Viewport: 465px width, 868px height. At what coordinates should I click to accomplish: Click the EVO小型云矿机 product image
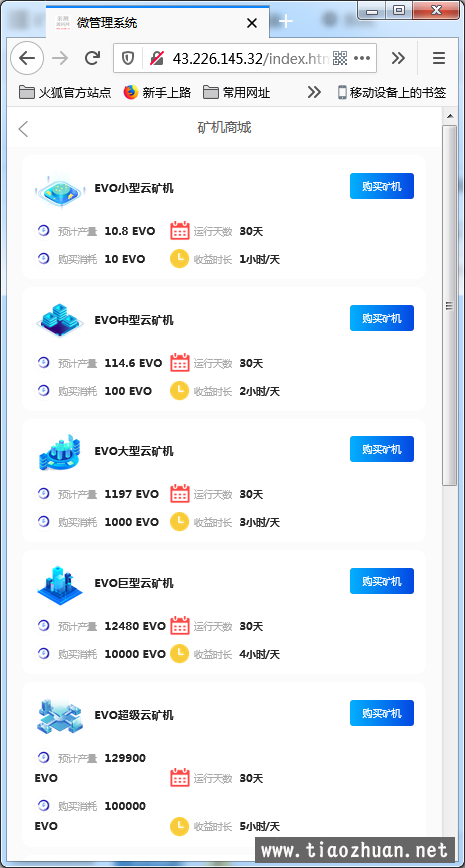(60, 190)
